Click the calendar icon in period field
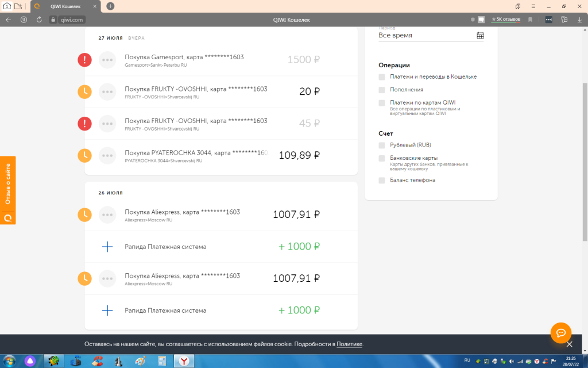The image size is (588, 368). pos(480,35)
